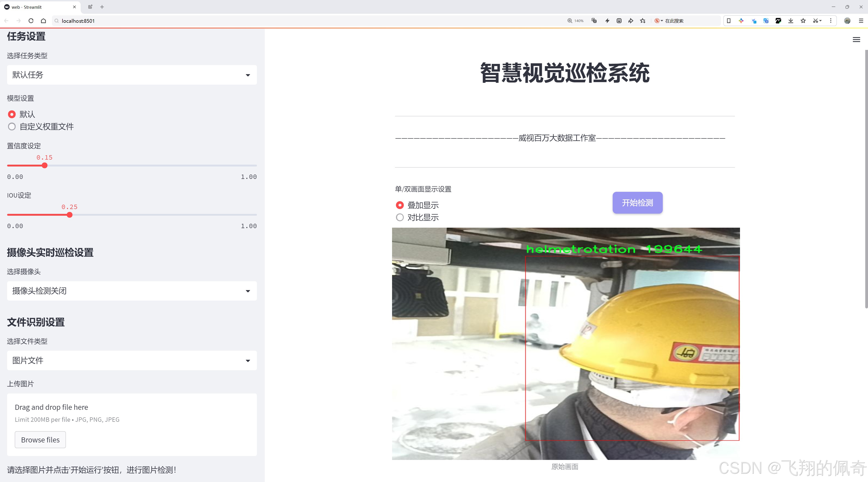The height and width of the screenshot is (482, 868).
Task: Open the 摄像头检测关闭 camera dropdown
Action: coord(131,290)
